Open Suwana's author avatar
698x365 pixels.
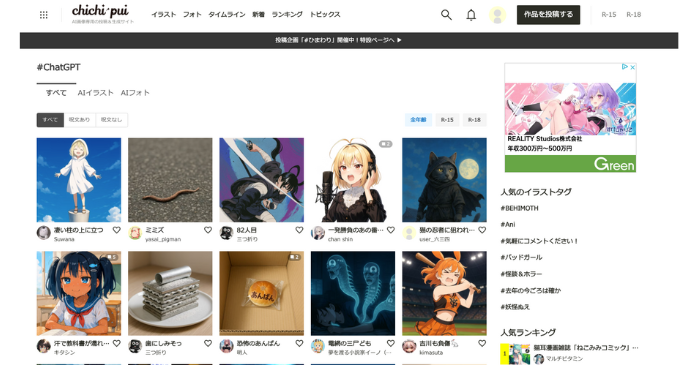click(44, 233)
